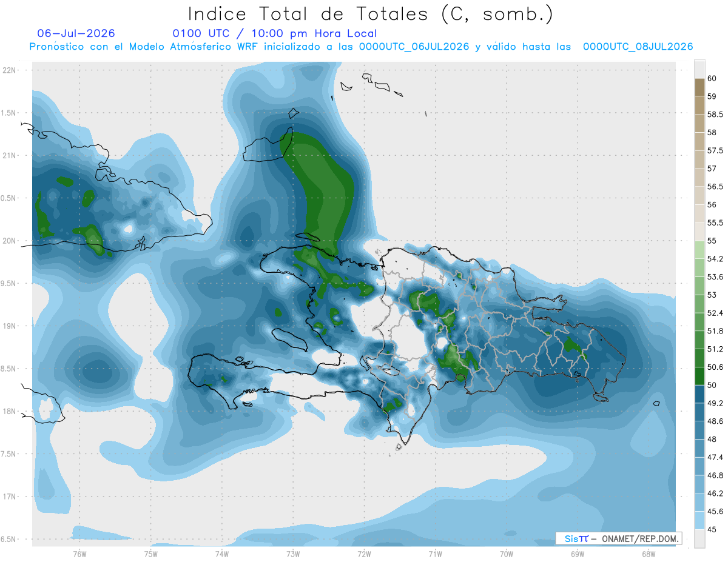Click the 22N latitude label
728x562 pixels.
point(9,70)
